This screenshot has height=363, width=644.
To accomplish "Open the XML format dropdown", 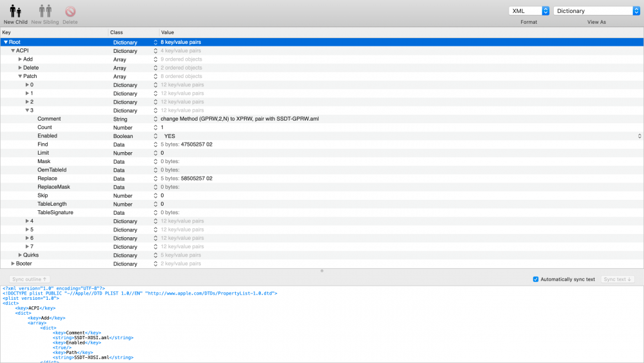I will coord(529,11).
